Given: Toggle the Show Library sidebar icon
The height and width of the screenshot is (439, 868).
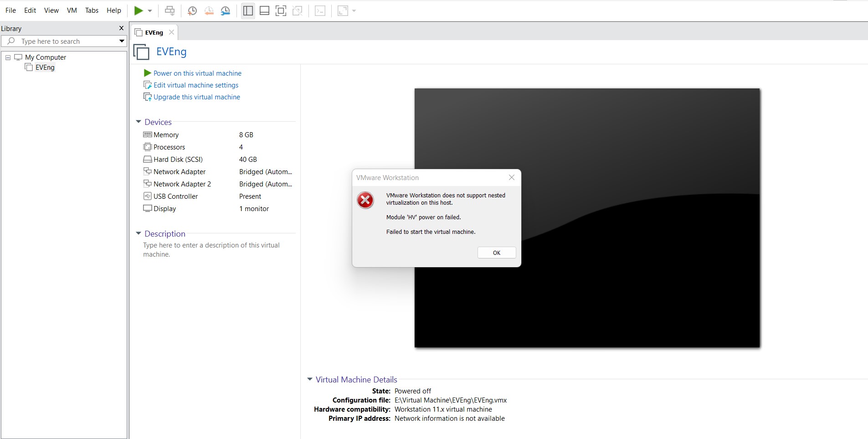Looking at the screenshot, I should point(248,11).
